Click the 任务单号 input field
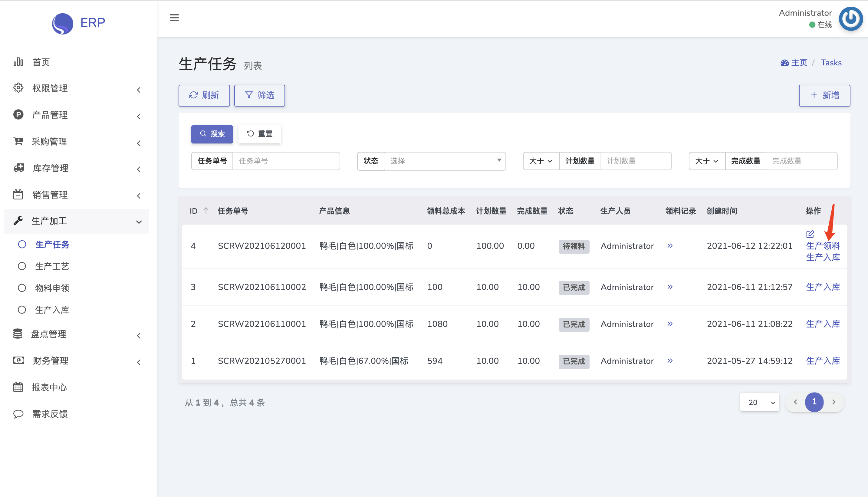 (x=286, y=161)
